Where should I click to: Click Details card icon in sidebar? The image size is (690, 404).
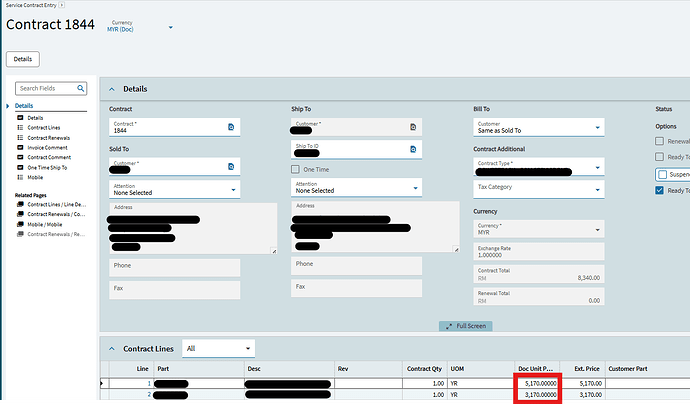click(x=20, y=118)
